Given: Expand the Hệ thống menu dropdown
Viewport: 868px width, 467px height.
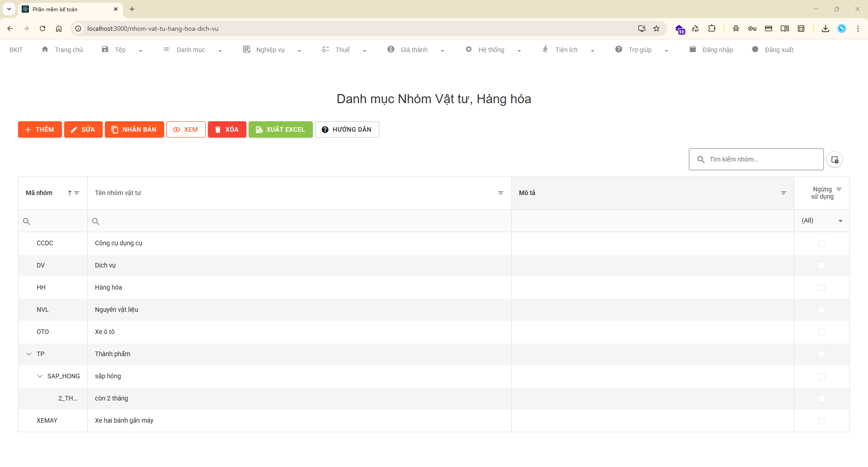Looking at the screenshot, I should pos(519,51).
